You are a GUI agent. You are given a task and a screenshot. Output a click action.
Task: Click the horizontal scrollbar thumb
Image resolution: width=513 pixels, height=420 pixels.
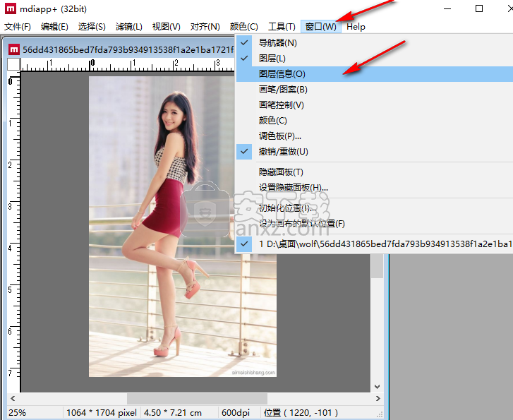point(197,399)
